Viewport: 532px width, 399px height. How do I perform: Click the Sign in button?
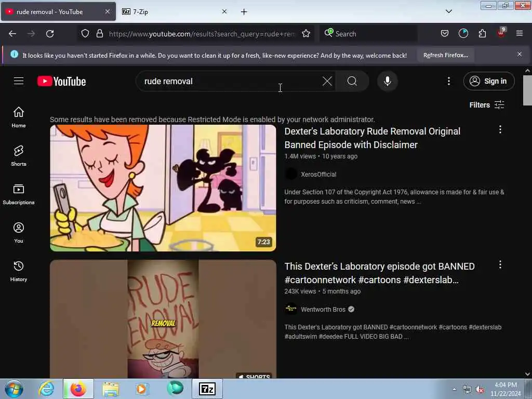(488, 81)
